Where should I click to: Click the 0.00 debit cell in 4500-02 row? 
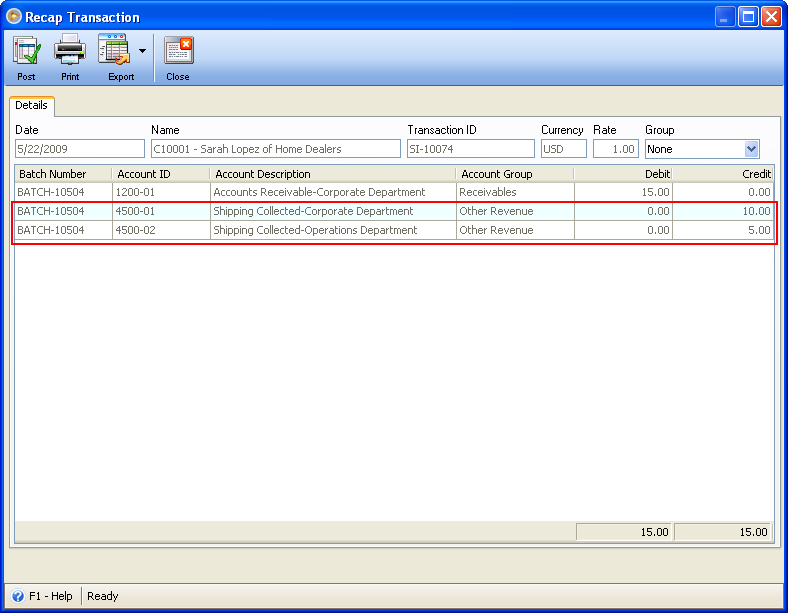[623, 230]
